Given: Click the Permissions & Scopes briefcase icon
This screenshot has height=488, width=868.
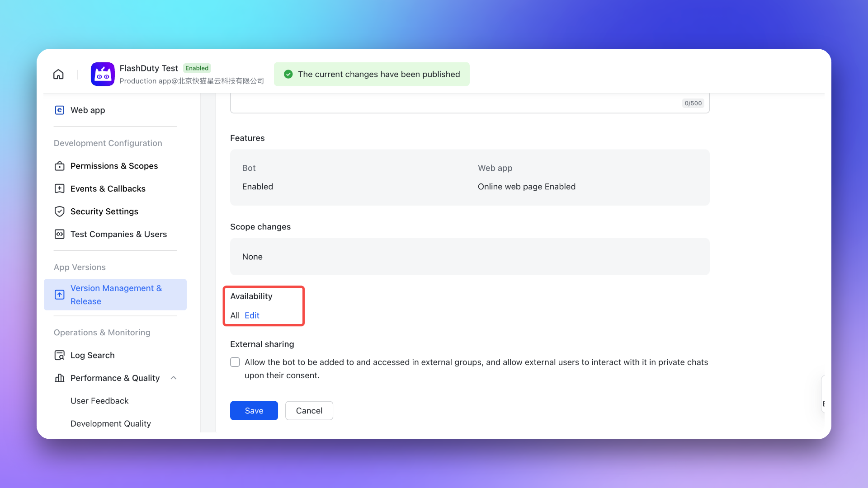Looking at the screenshot, I should click(x=59, y=166).
